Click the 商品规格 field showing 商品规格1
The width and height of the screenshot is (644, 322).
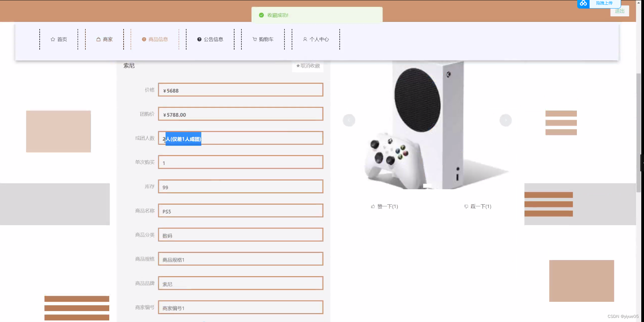pyautogui.click(x=241, y=259)
